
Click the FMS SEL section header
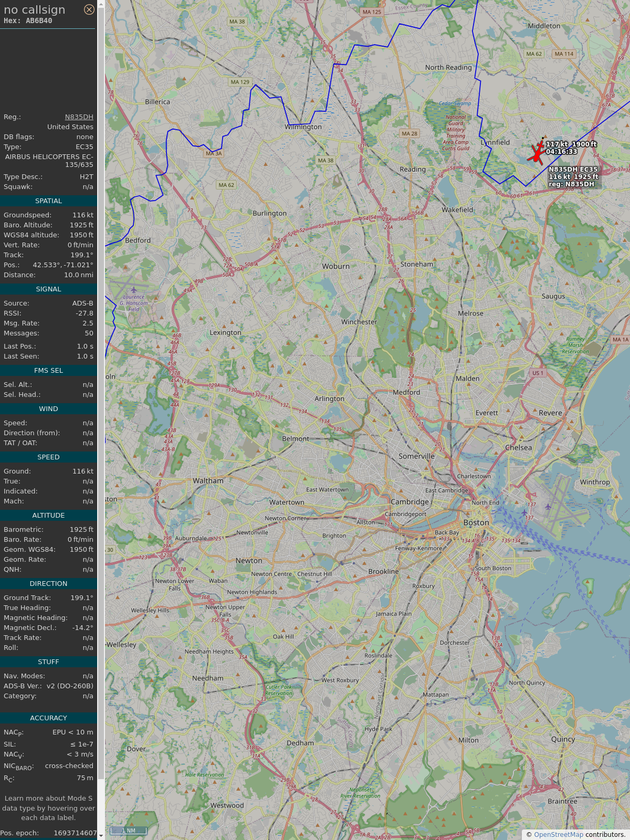48,371
